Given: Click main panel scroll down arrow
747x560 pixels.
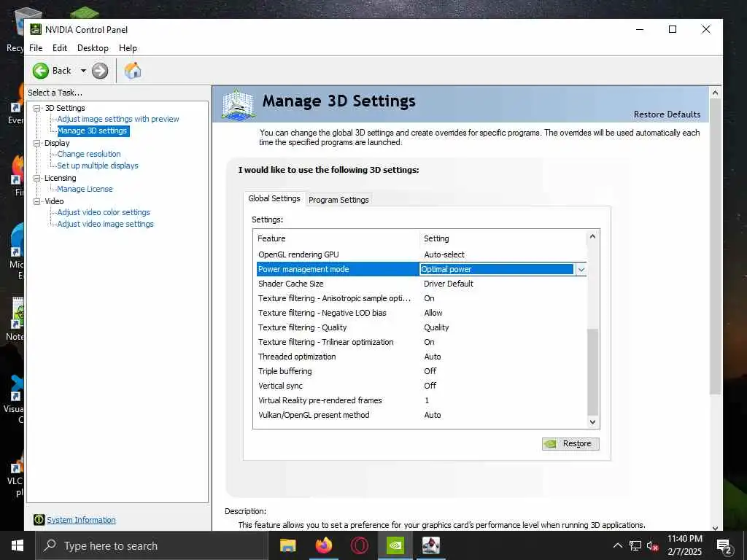Looking at the screenshot, I should 715,527.
